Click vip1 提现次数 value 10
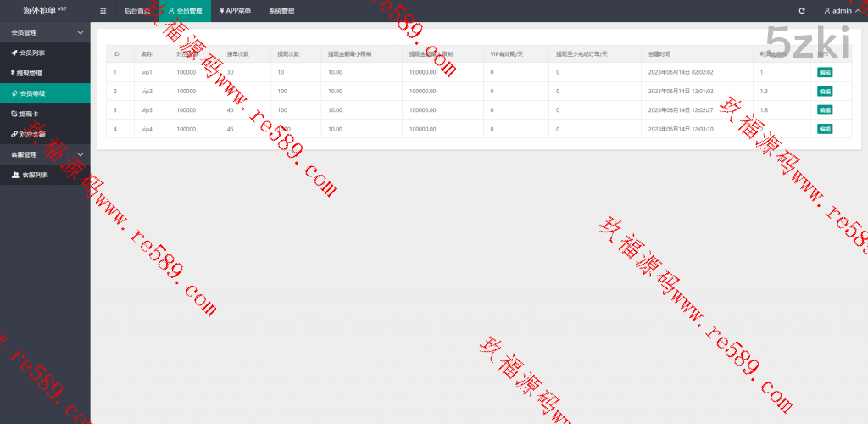 pos(281,73)
